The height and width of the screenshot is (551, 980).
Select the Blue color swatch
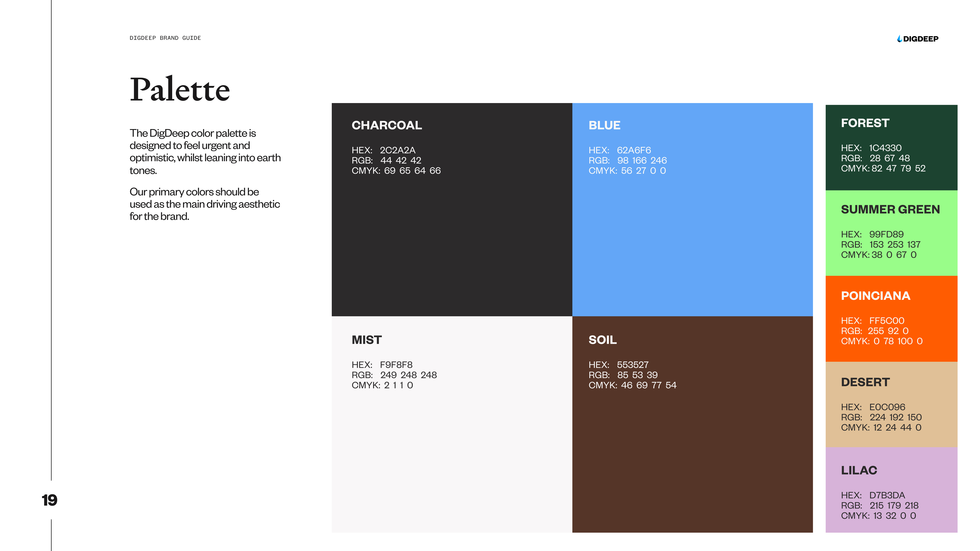click(692, 210)
